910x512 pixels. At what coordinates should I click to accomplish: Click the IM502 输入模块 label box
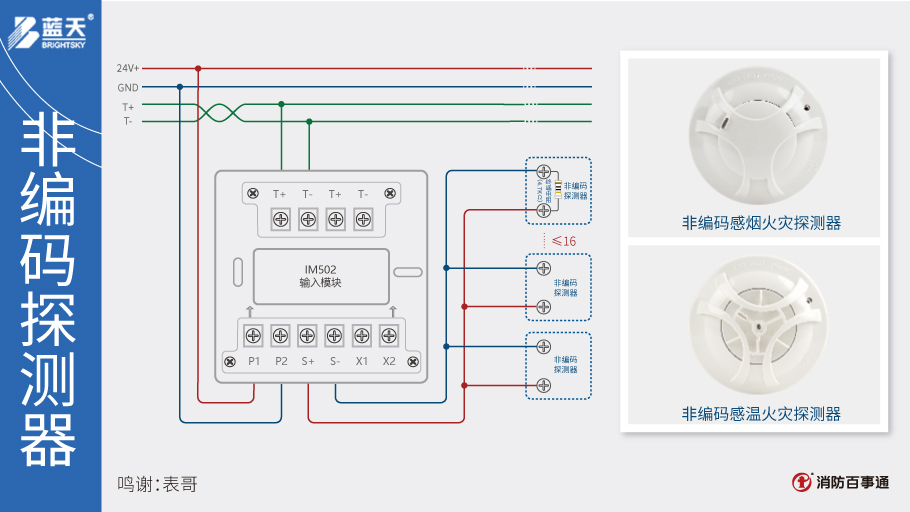tap(320, 276)
